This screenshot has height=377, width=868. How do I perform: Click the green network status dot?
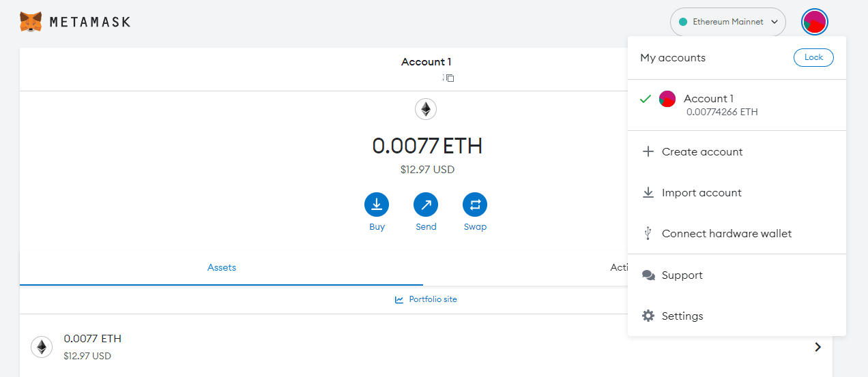point(683,22)
